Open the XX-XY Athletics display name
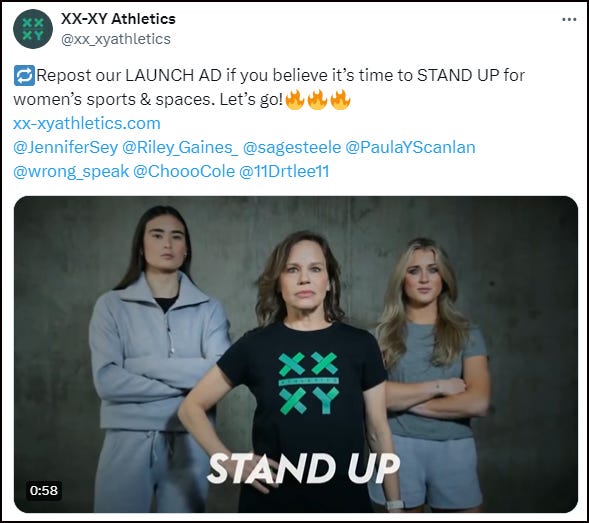Viewport: 589px width, 523px height. click(118, 19)
